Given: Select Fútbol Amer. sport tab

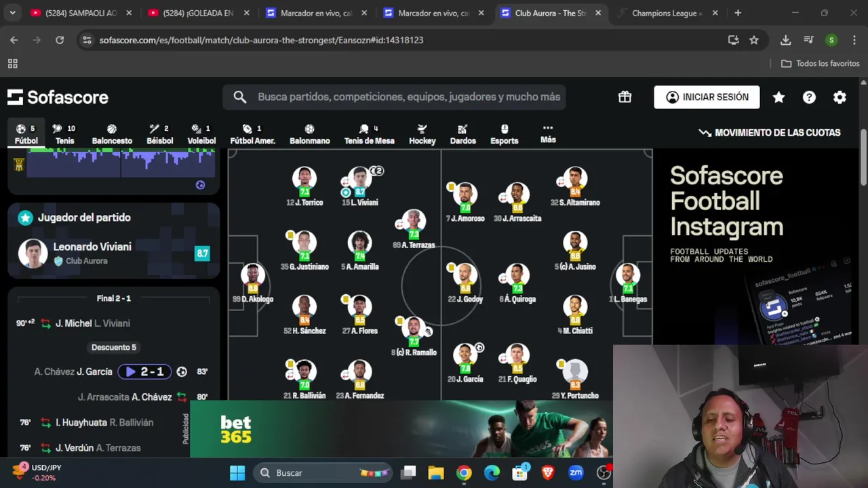Looking at the screenshot, I should coord(252,134).
